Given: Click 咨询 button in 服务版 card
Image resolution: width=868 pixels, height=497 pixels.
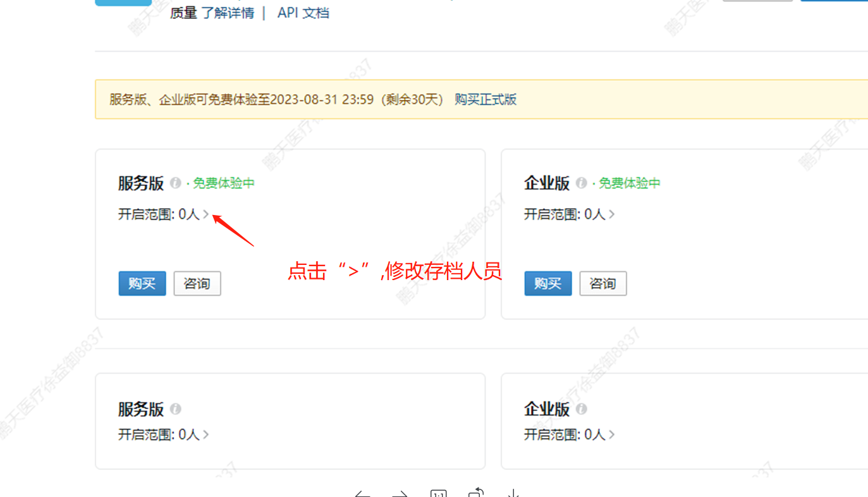Looking at the screenshot, I should coord(197,283).
